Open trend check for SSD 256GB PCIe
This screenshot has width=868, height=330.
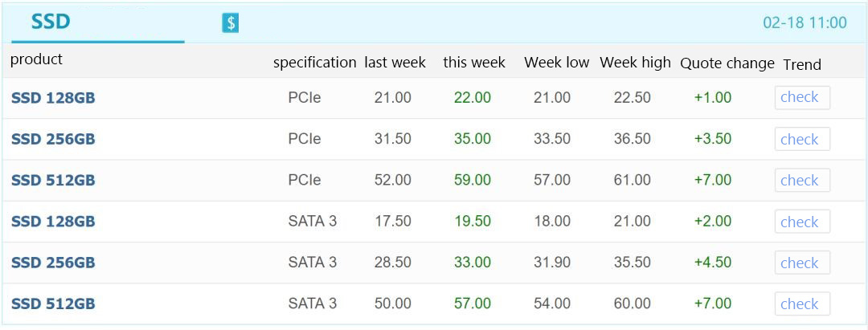[x=802, y=139]
